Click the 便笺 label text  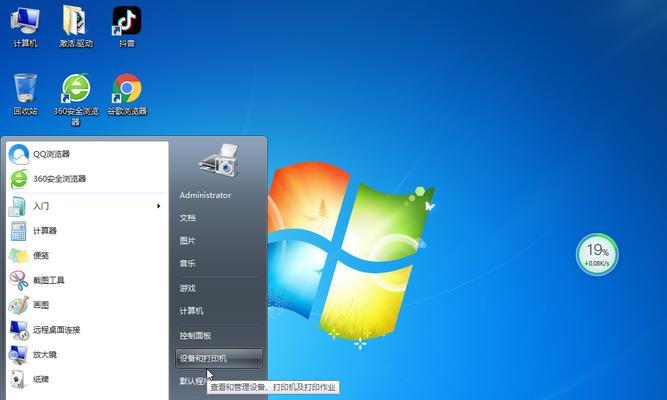pos(41,255)
